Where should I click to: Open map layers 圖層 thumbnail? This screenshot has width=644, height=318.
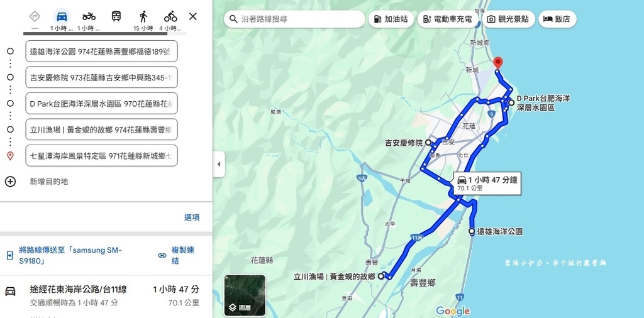click(245, 295)
